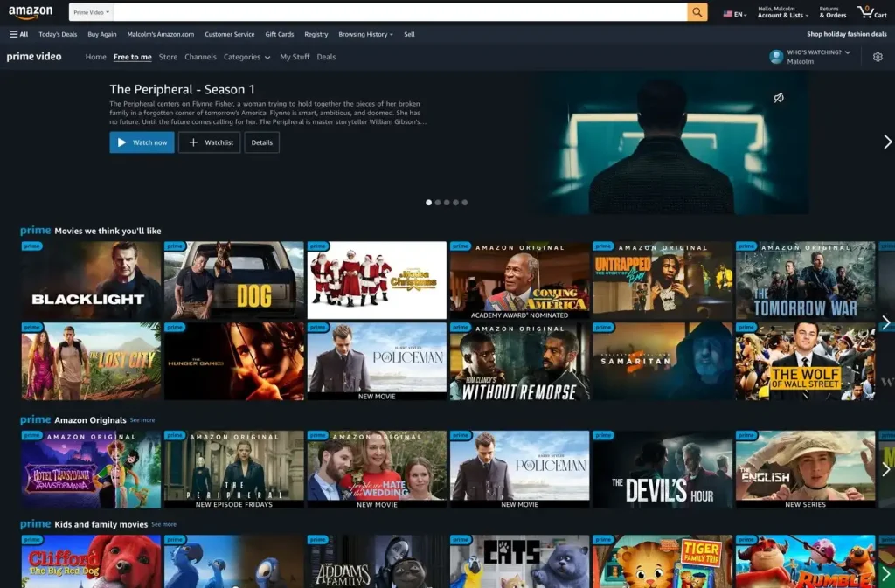This screenshot has height=588, width=895.
Task: Click Watch now play button
Action: coord(142,142)
